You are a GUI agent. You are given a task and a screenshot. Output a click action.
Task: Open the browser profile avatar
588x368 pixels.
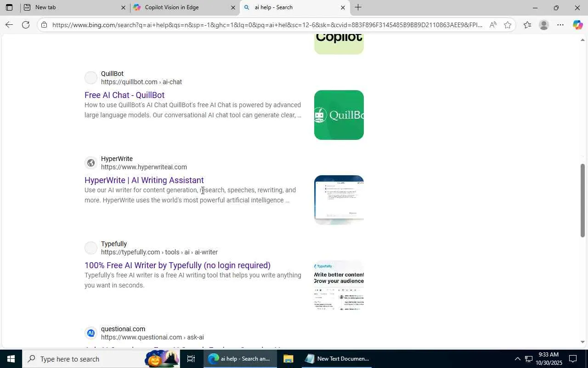(x=544, y=25)
